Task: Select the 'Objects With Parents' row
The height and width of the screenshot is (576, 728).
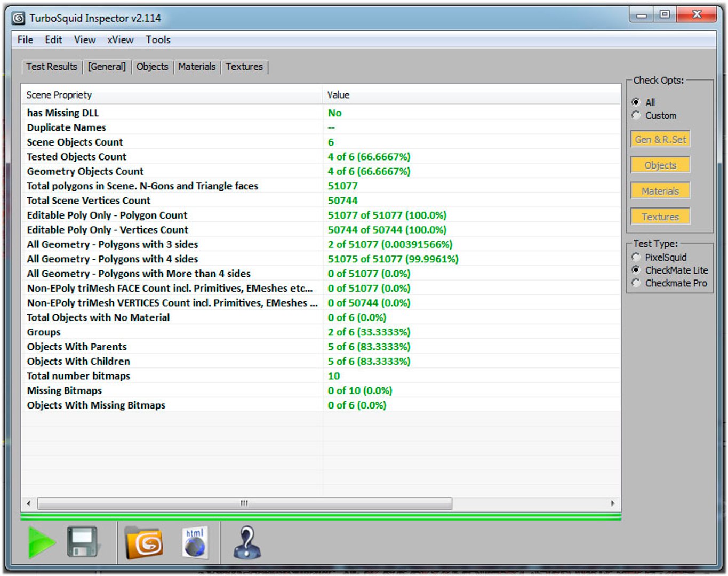Action: tap(321, 347)
